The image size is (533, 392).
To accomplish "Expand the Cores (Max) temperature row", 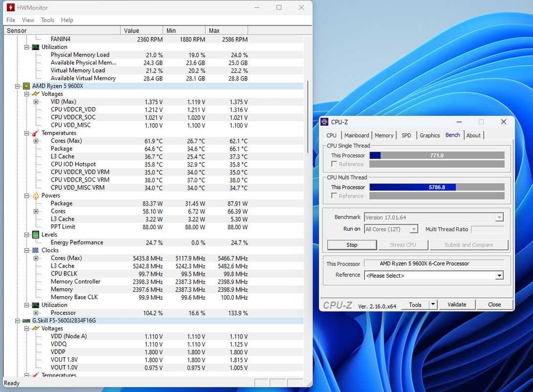I will click(36, 141).
